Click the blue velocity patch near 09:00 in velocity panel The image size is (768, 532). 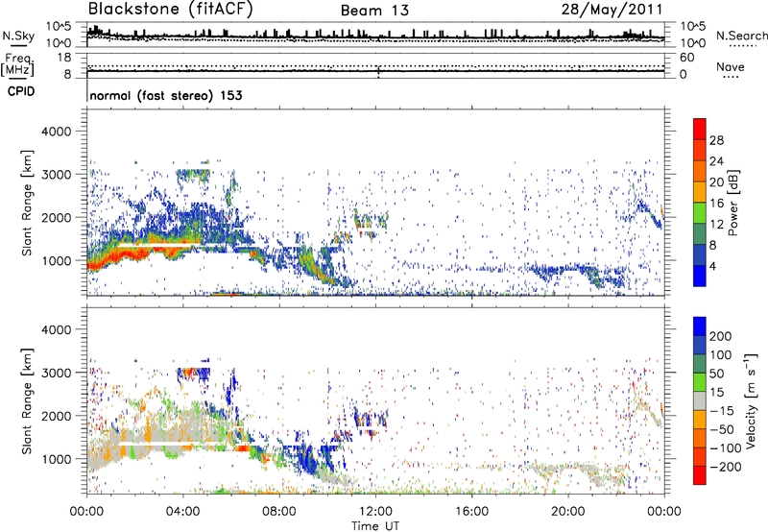307,460
